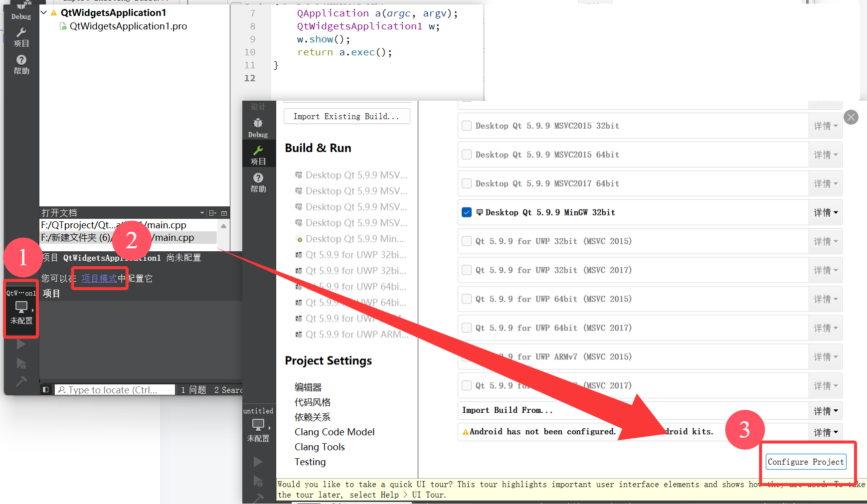The image size is (867, 504).
Task: Click the Run arrow below the untitled kit selector
Action: click(258, 462)
